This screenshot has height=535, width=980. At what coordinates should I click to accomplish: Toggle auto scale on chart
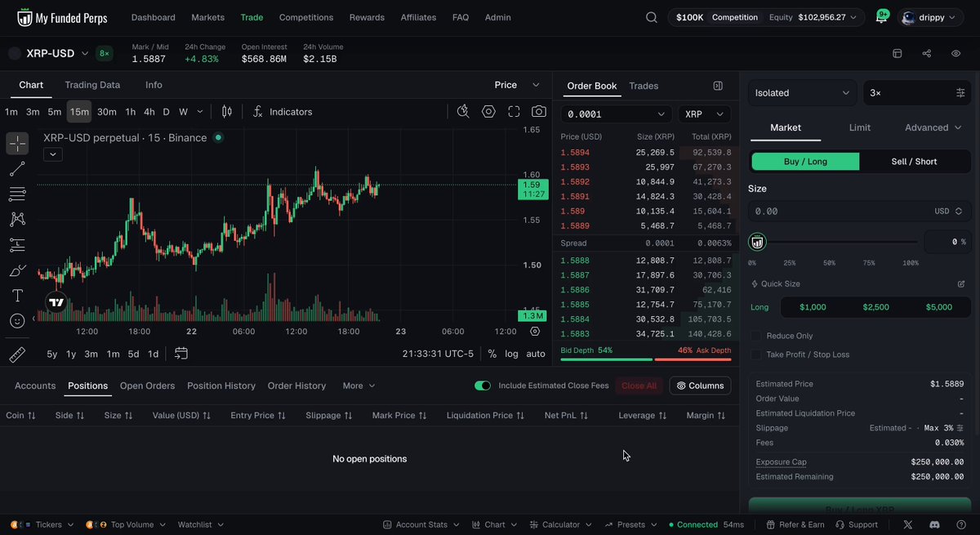(x=536, y=354)
